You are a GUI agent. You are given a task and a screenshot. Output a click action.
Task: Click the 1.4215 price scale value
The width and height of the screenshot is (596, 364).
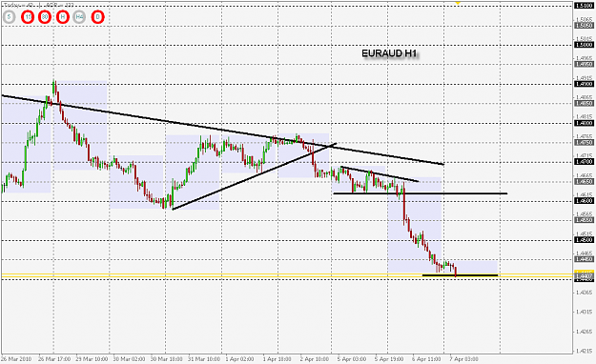click(584, 351)
